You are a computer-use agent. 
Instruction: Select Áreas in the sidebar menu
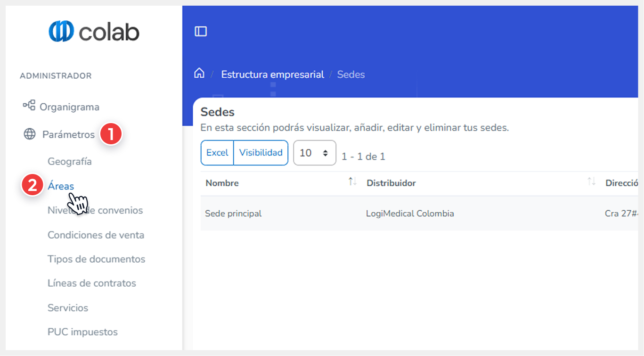[x=61, y=186]
